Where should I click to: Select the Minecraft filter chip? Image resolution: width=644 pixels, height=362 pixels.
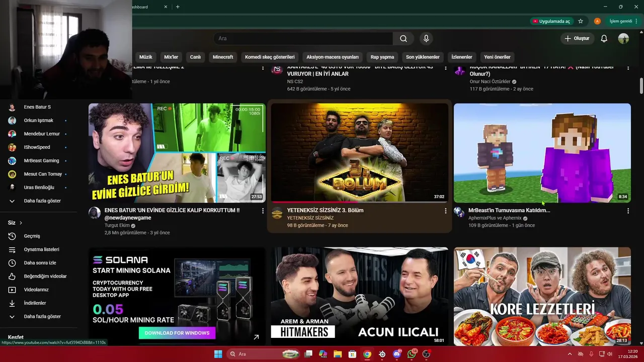pos(223,57)
